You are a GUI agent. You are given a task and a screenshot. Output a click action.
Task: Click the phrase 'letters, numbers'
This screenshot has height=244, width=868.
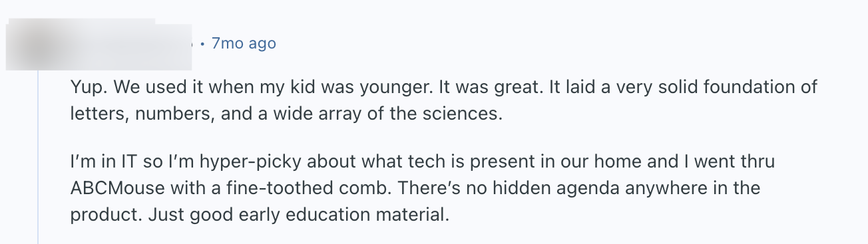tap(141, 113)
